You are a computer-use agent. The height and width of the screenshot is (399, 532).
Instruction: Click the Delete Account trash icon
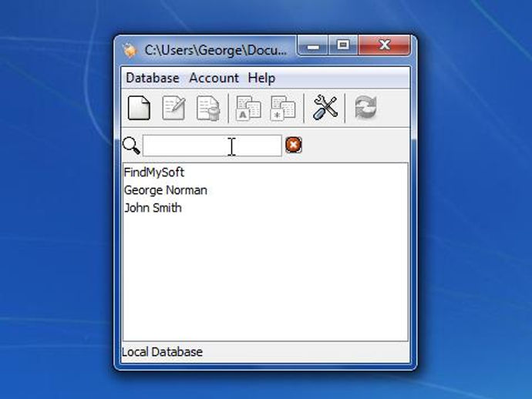pos(208,108)
